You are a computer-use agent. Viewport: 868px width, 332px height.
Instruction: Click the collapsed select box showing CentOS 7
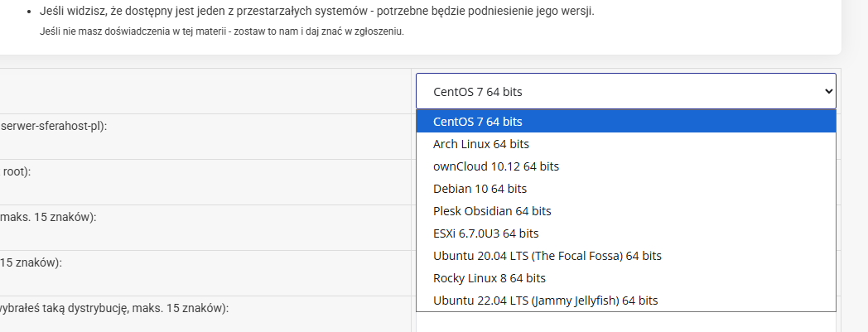[x=625, y=91]
